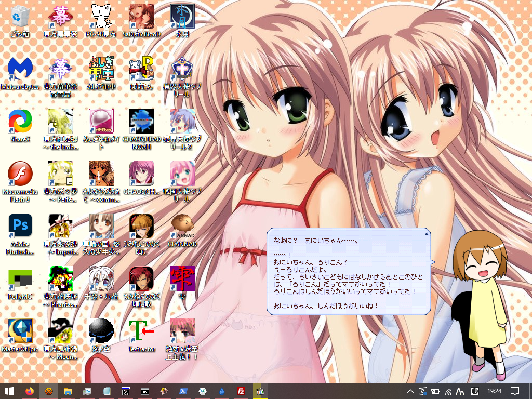
Task: Select the PollyMC desktop shortcut
Action: coord(20,283)
